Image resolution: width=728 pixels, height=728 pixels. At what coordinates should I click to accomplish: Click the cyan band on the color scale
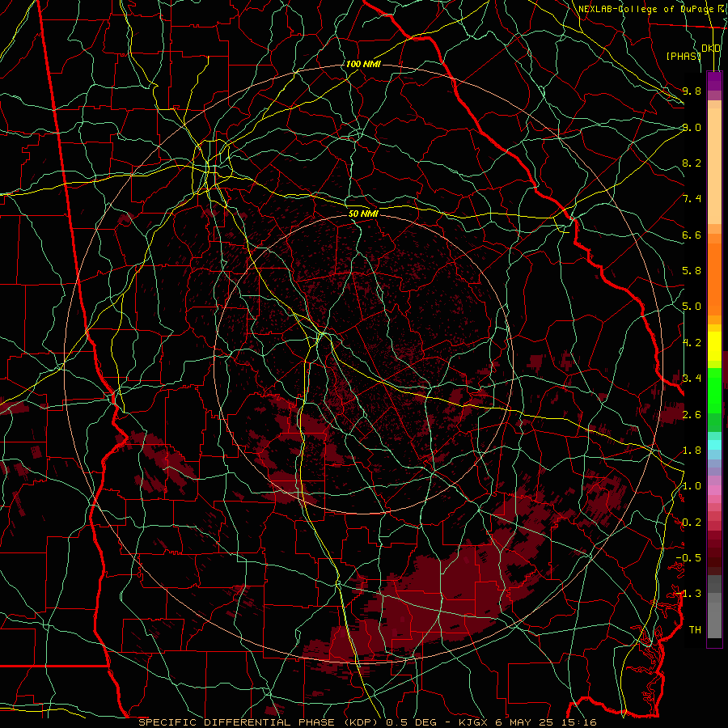click(714, 444)
